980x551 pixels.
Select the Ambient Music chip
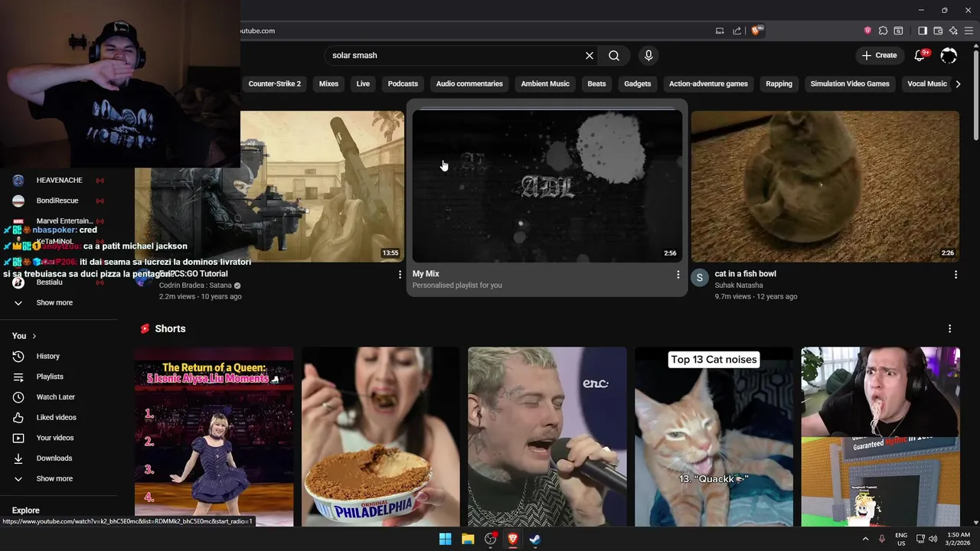(x=545, y=83)
